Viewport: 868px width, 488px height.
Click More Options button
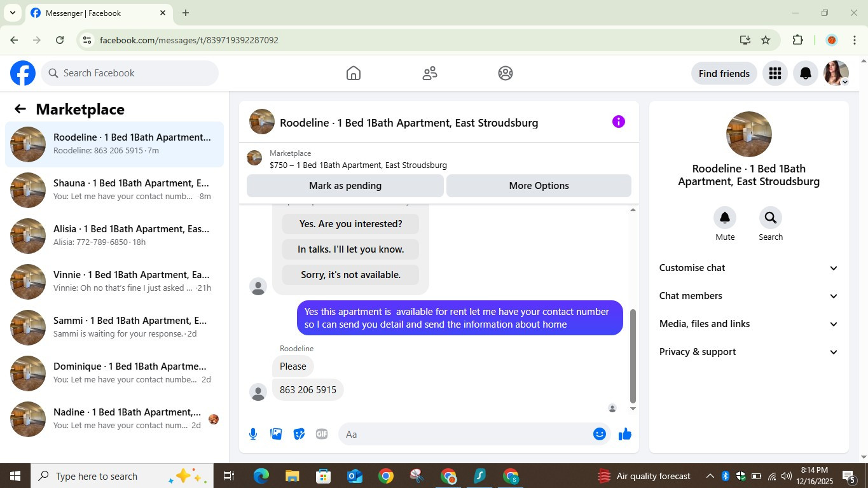[539, 186]
